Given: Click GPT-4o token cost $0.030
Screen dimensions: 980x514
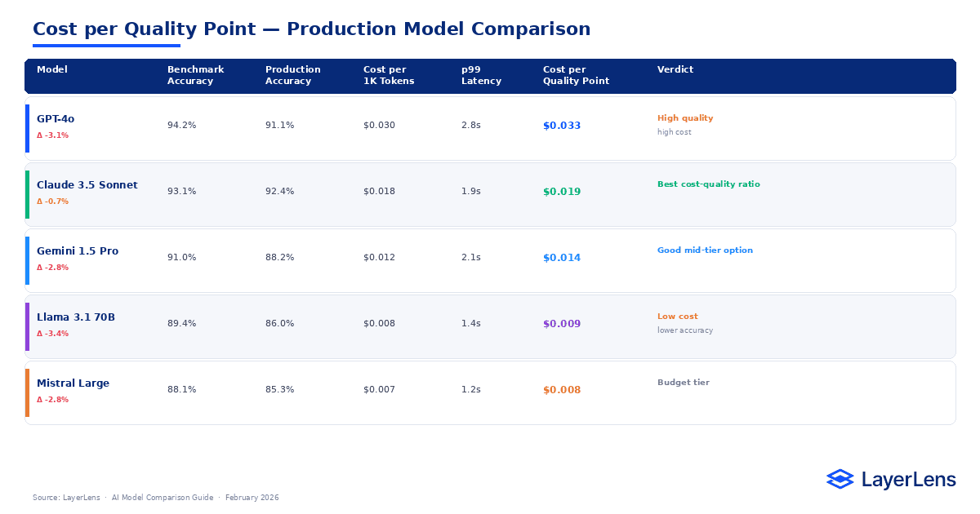Looking at the screenshot, I should click(x=379, y=126).
